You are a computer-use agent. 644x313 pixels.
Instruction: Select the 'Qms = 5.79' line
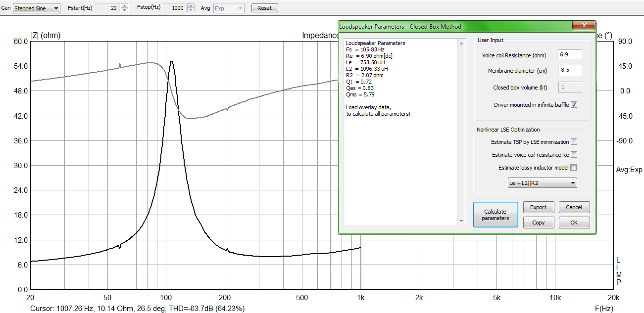(360, 94)
